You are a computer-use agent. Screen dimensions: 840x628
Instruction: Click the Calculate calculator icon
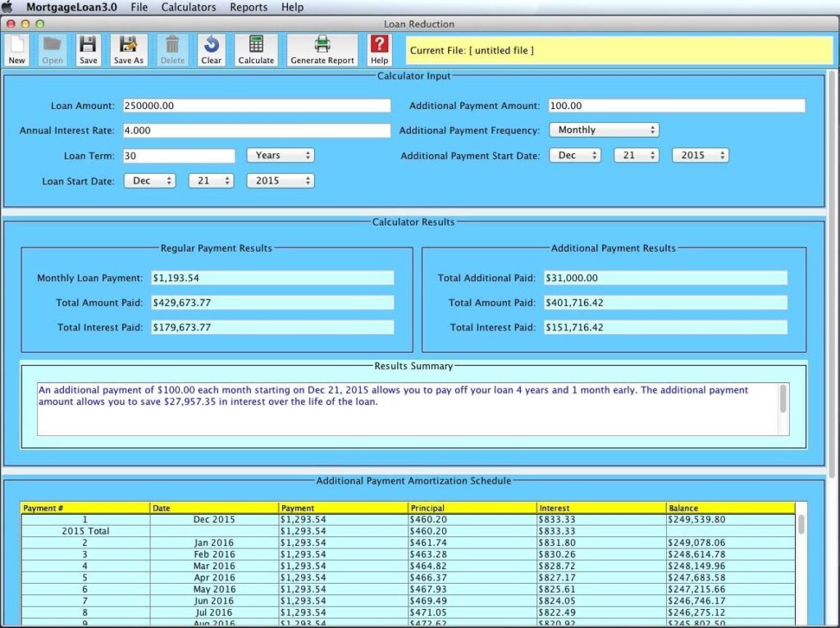click(256, 50)
